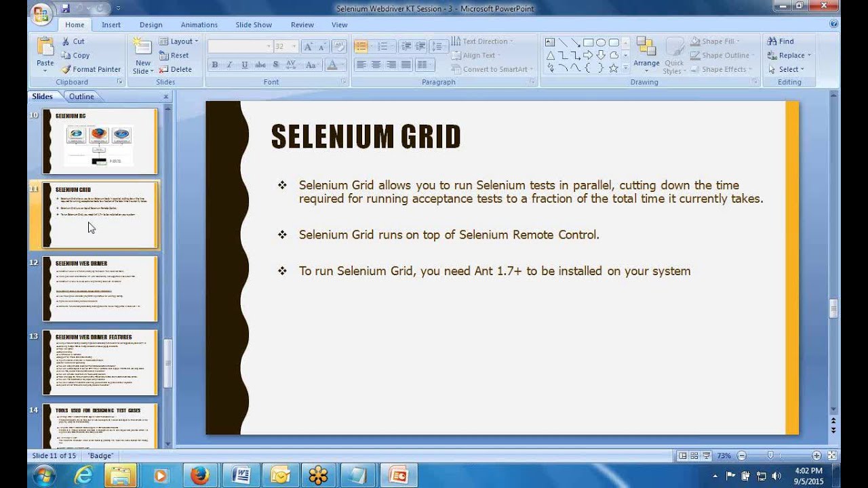Open Firefox from the Windows taskbar
868x488 pixels.
point(199,475)
